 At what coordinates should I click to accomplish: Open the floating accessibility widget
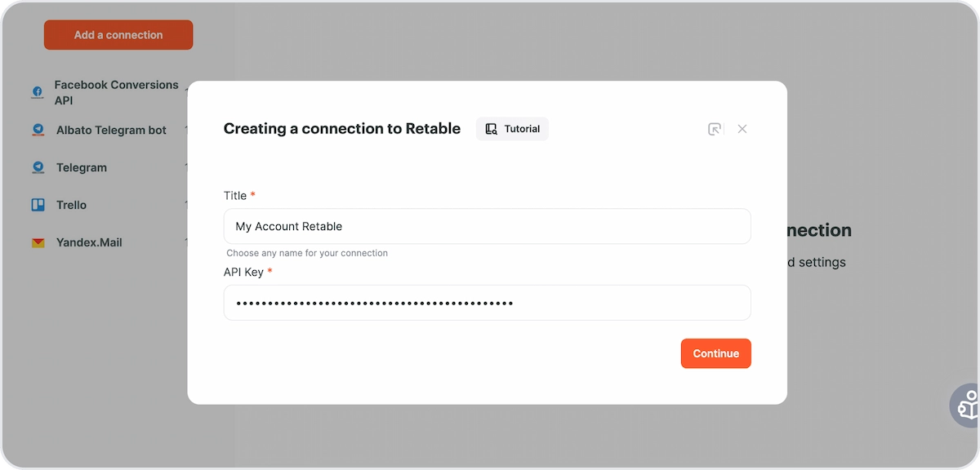967,405
